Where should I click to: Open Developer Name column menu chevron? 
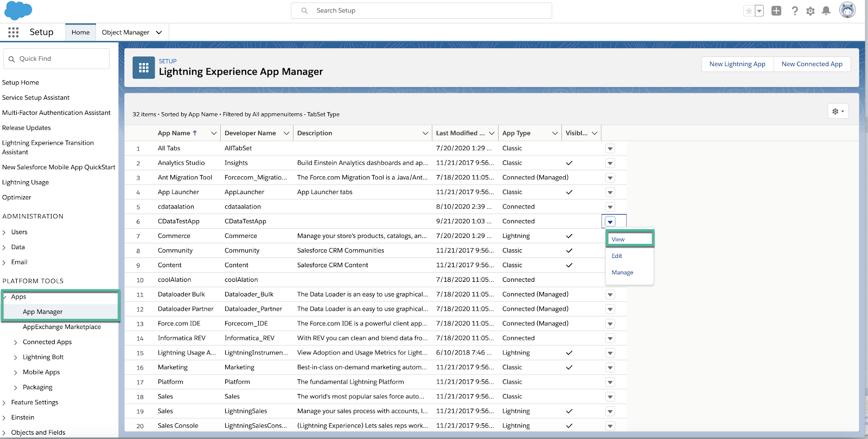[x=286, y=133]
